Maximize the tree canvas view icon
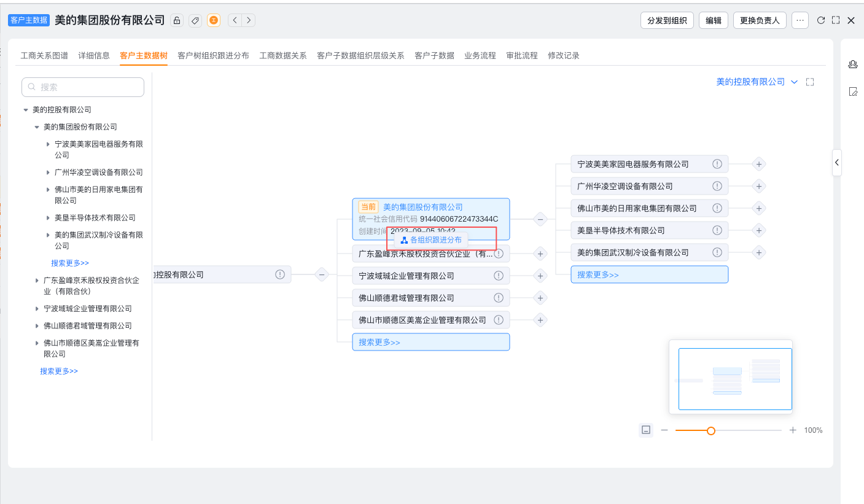Screen dimensions: 864x504 810,82
